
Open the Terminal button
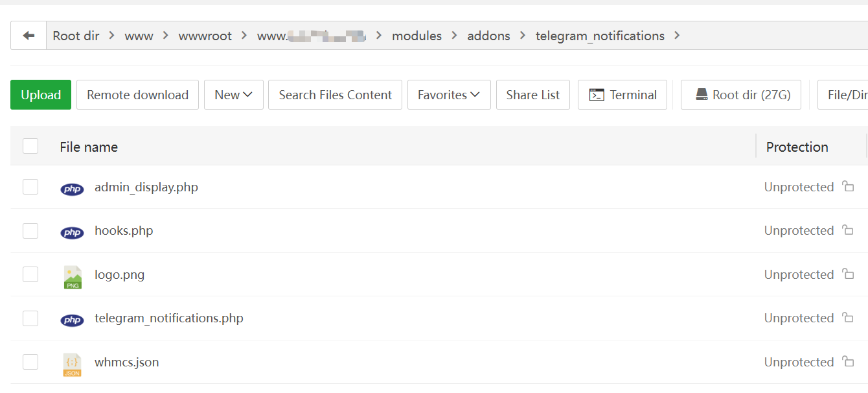pos(622,95)
